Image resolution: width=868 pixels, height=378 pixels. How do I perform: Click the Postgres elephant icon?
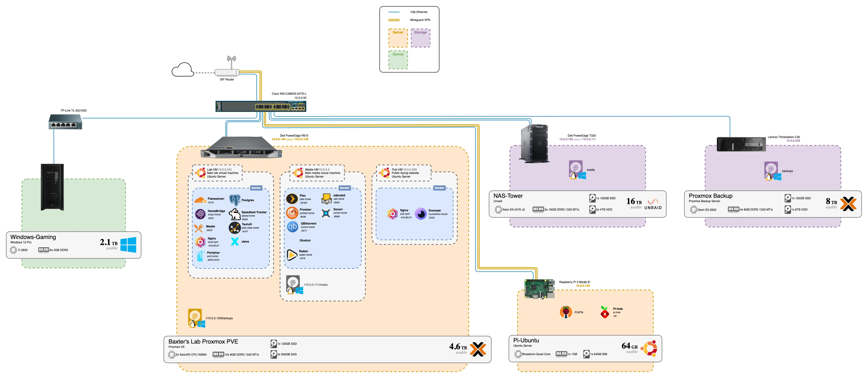coord(235,200)
